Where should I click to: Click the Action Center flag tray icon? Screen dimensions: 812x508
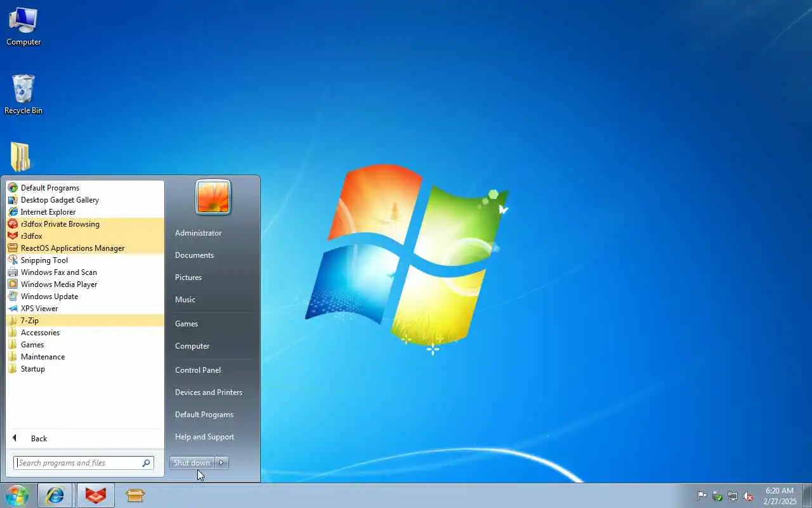(702, 496)
